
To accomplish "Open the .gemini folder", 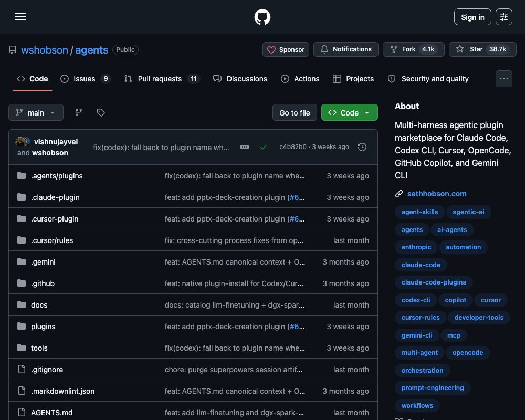I will tap(43, 262).
